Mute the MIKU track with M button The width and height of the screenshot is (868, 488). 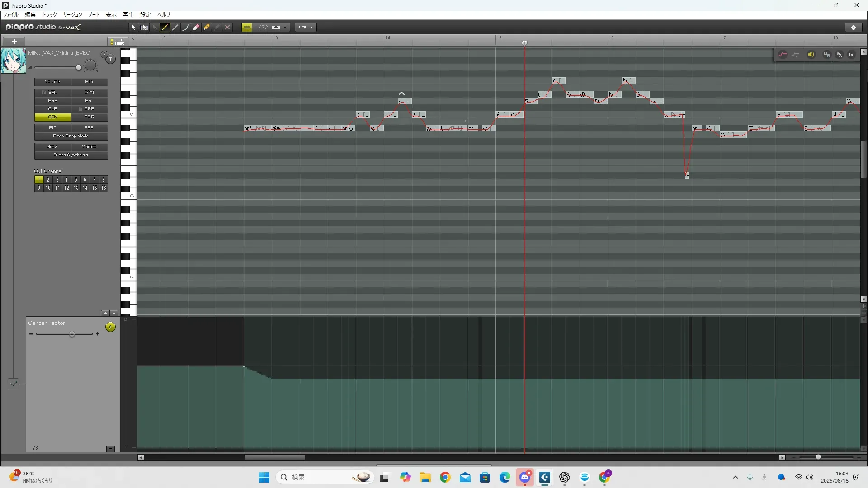pos(110,59)
